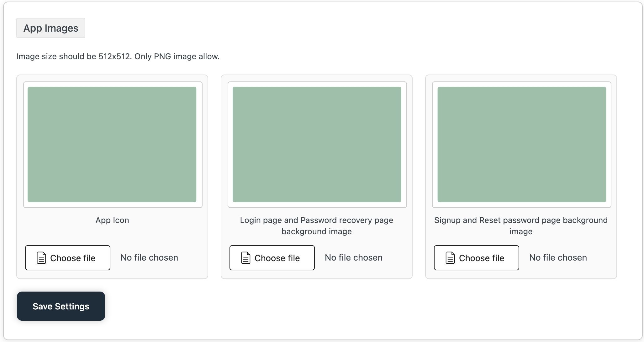This screenshot has width=644, height=342.
Task: Click the Signup page background preview image
Action: [x=521, y=144]
